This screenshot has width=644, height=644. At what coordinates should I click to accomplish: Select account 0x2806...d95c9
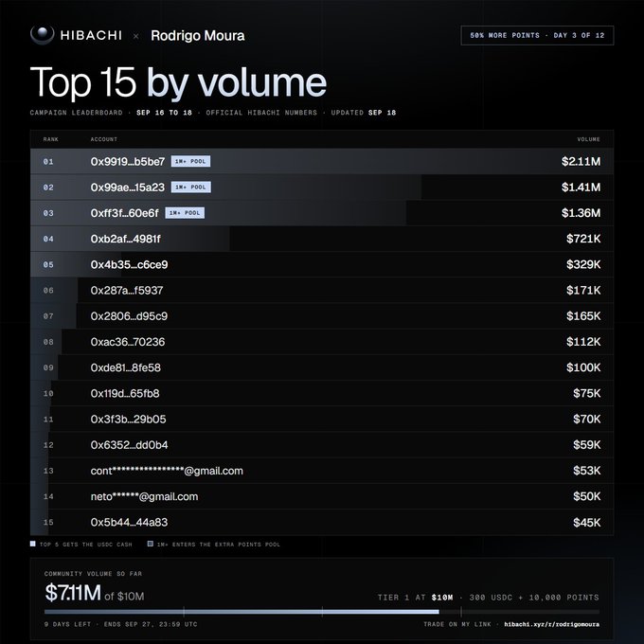[x=129, y=316]
